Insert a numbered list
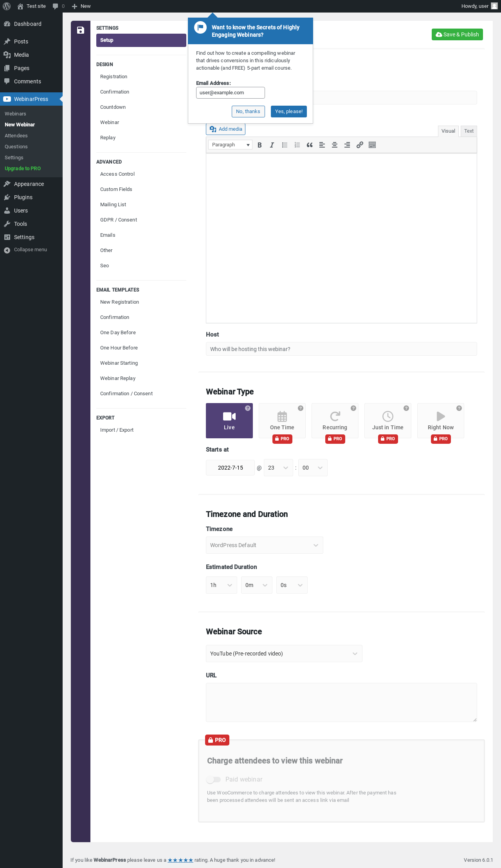 click(297, 145)
